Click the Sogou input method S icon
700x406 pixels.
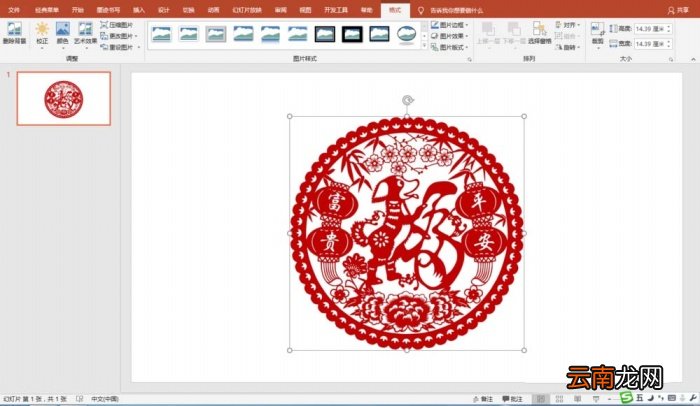tap(627, 398)
